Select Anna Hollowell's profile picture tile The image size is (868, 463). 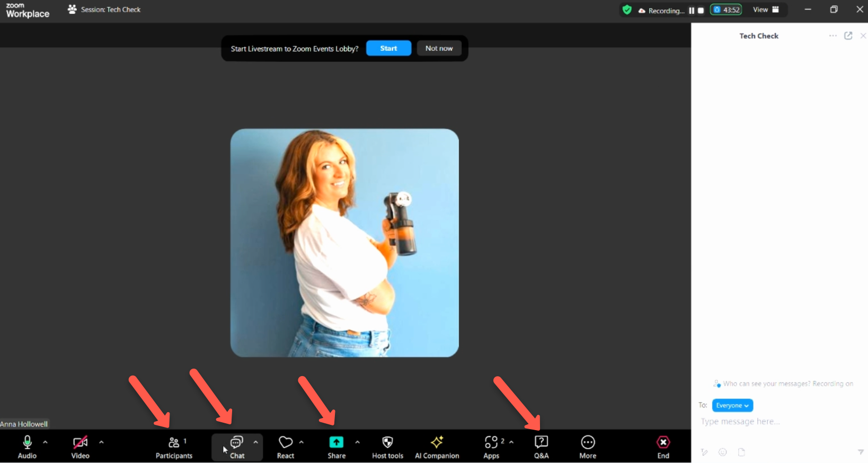pos(344,243)
